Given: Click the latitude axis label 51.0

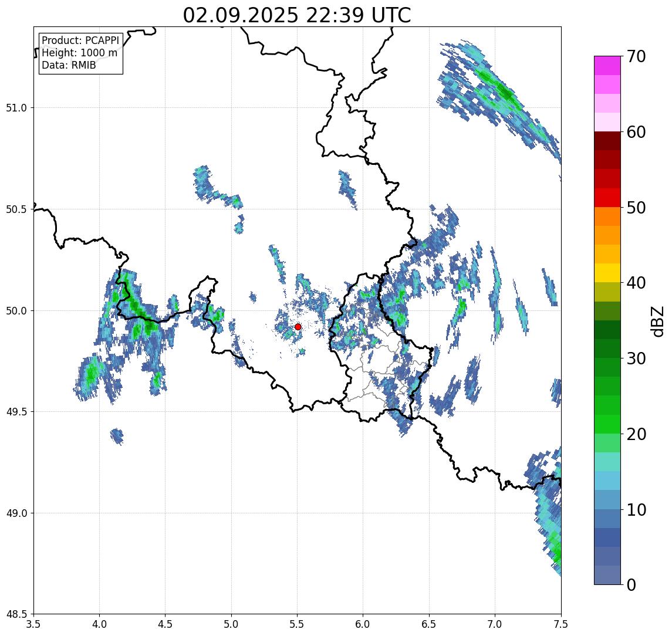Looking at the screenshot, I should [16, 107].
